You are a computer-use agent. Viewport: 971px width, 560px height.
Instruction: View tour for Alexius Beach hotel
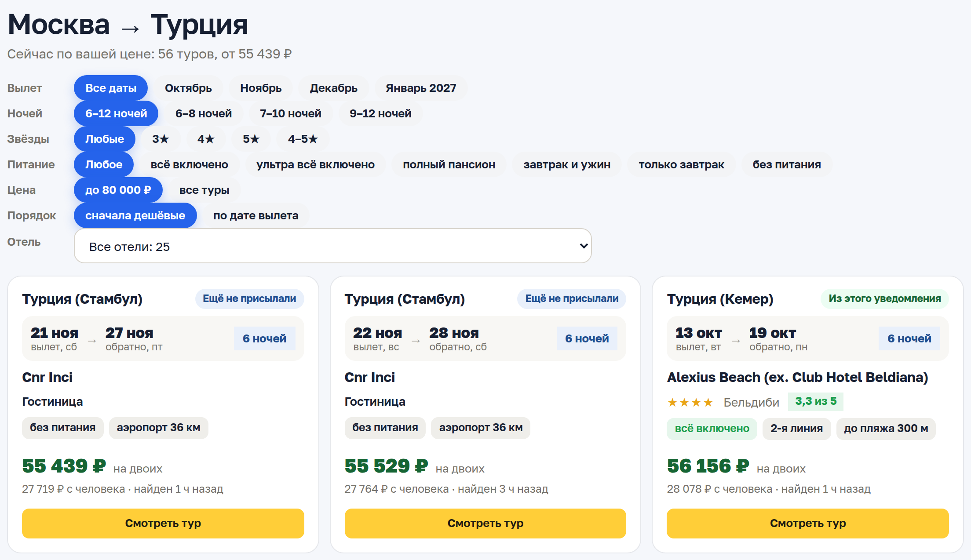808,523
